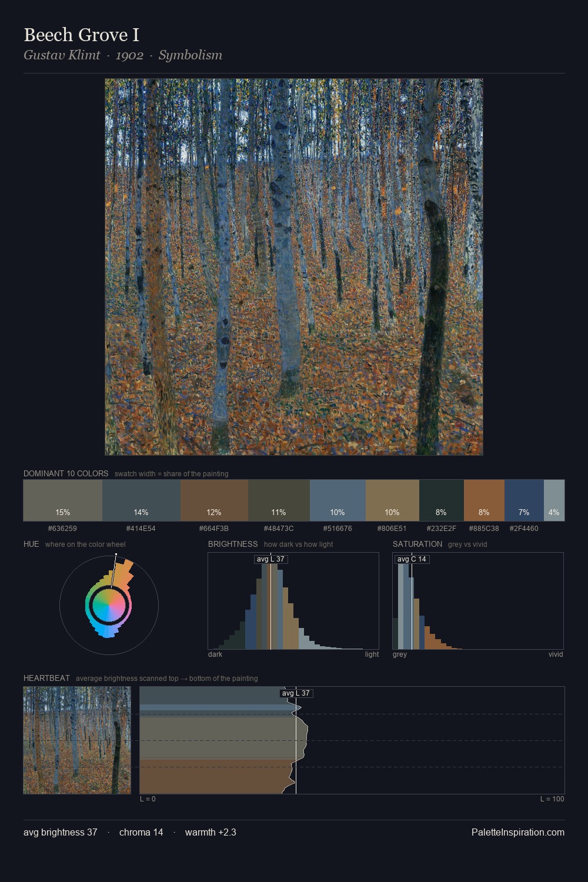Click the DOMINANT 10 COLORS heading
This screenshot has width=588, height=882.
click(x=66, y=473)
